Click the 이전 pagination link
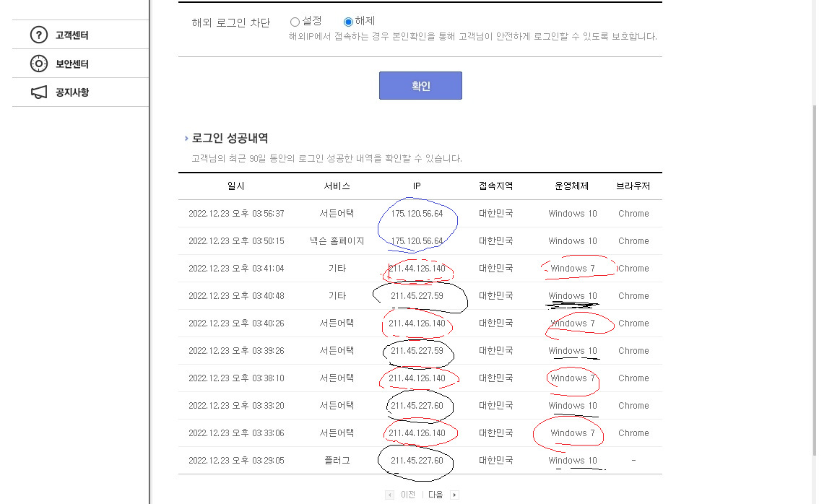This screenshot has width=832, height=504. click(x=408, y=495)
